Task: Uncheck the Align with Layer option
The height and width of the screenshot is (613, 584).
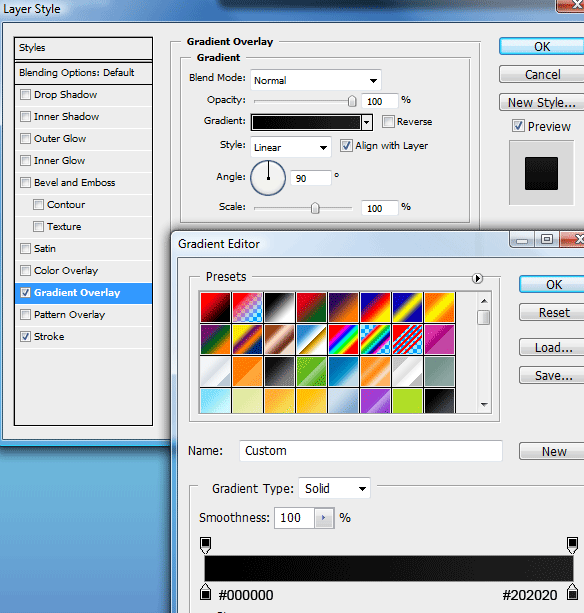Action: [346, 146]
